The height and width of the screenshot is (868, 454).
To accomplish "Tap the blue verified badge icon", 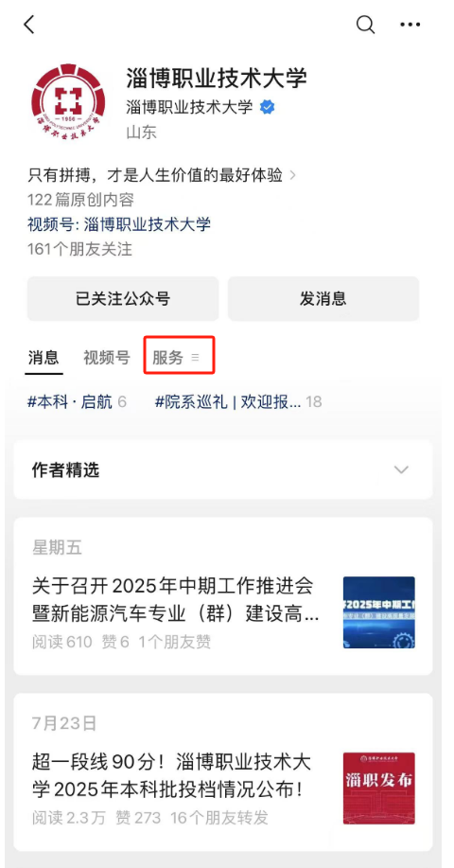I will point(268,107).
